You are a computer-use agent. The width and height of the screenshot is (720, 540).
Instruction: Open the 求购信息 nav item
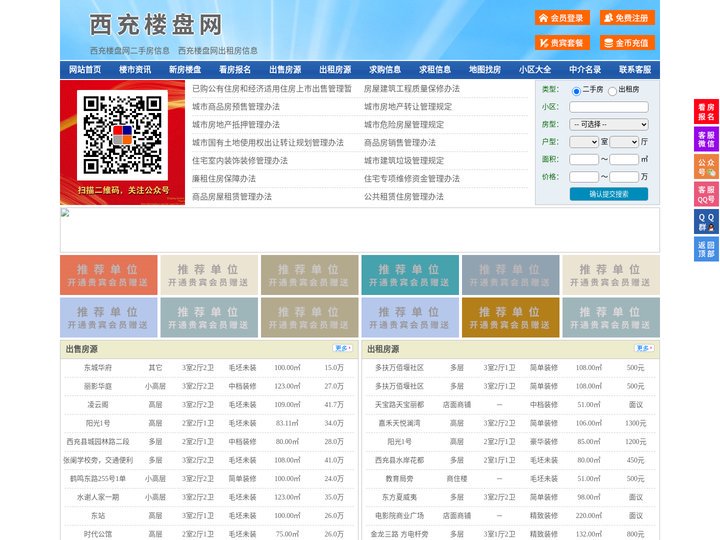pos(385,70)
